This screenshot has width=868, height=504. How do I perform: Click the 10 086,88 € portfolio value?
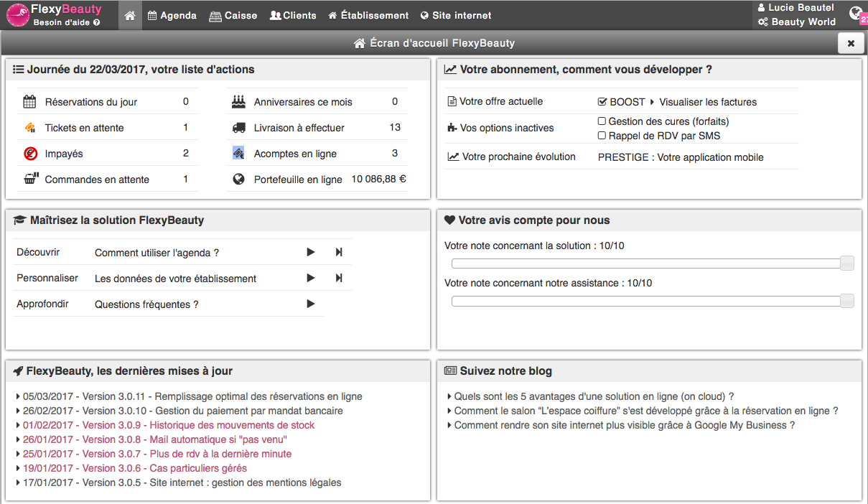[378, 179]
